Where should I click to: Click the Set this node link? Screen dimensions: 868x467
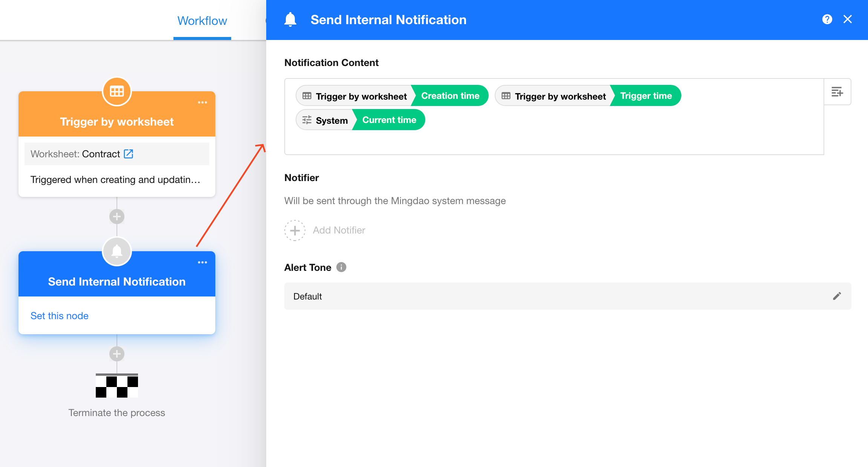click(x=60, y=316)
